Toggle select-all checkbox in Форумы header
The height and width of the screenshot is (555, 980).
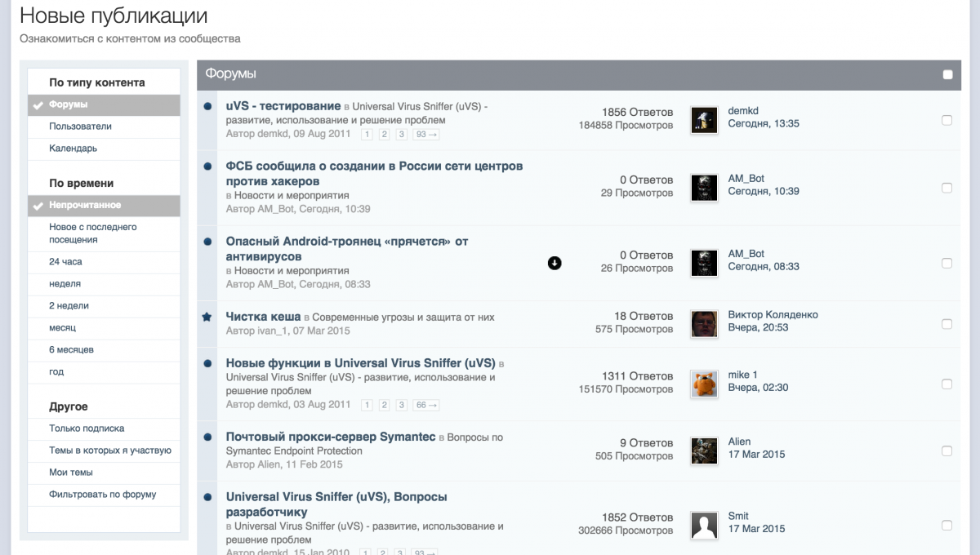tap(947, 74)
